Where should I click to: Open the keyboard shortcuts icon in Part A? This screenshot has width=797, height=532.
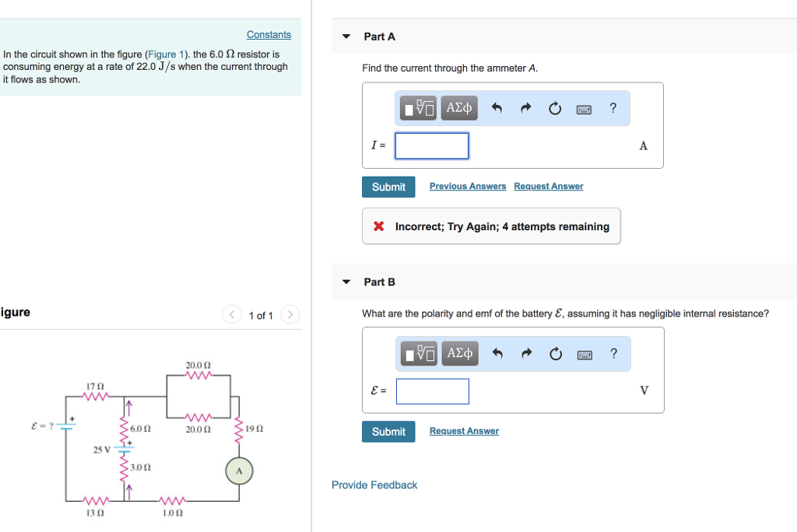tap(584, 108)
